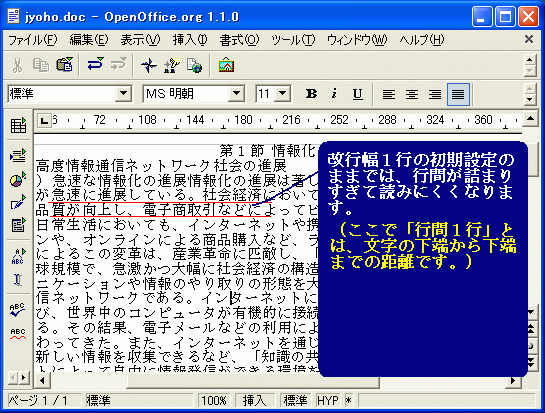
Task: Expand the paragraph style 標準 dropdown
Action: [x=123, y=94]
